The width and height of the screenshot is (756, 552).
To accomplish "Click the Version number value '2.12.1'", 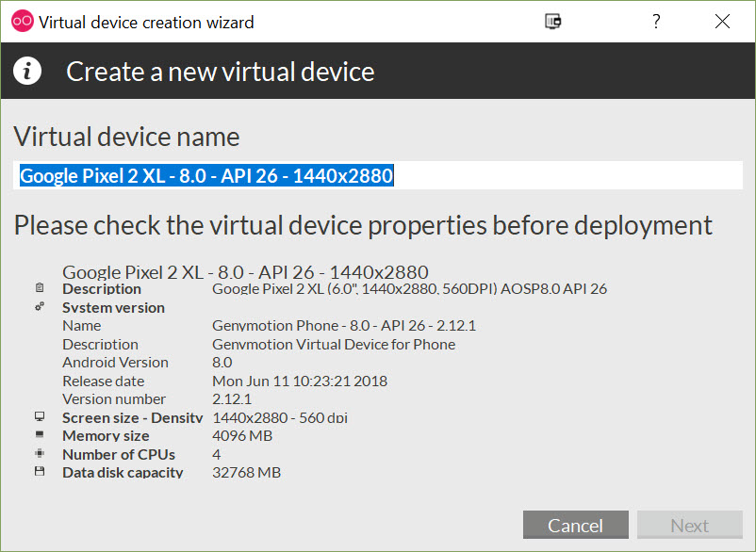I will tap(232, 398).
